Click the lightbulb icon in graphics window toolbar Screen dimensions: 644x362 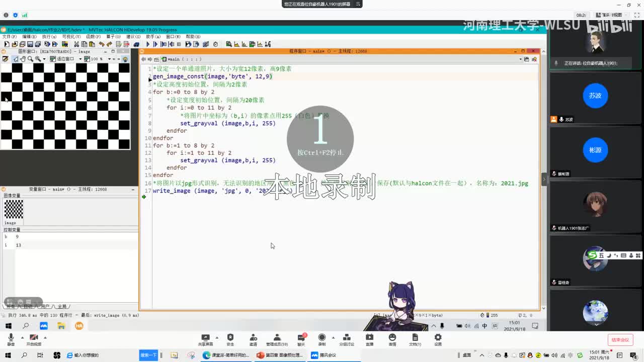125,59
